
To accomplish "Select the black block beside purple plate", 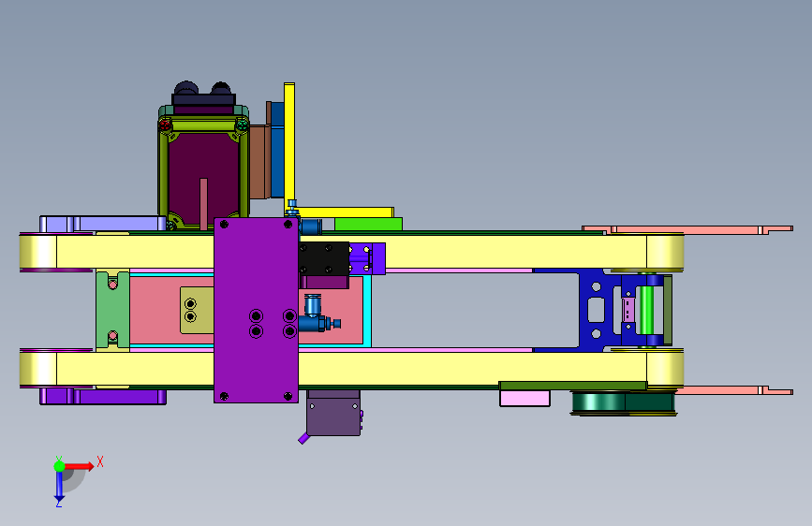I will click(324, 258).
